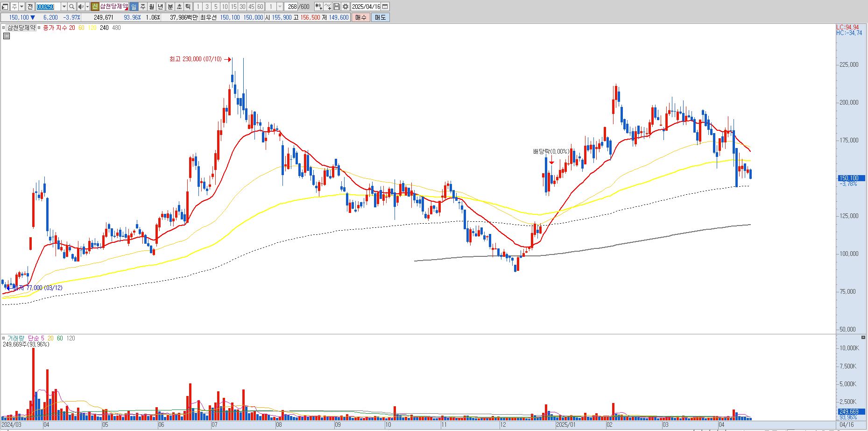Switch to the 주 weekly period toggle
The height and width of the screenshot is (431, 868).
point(143,7)
